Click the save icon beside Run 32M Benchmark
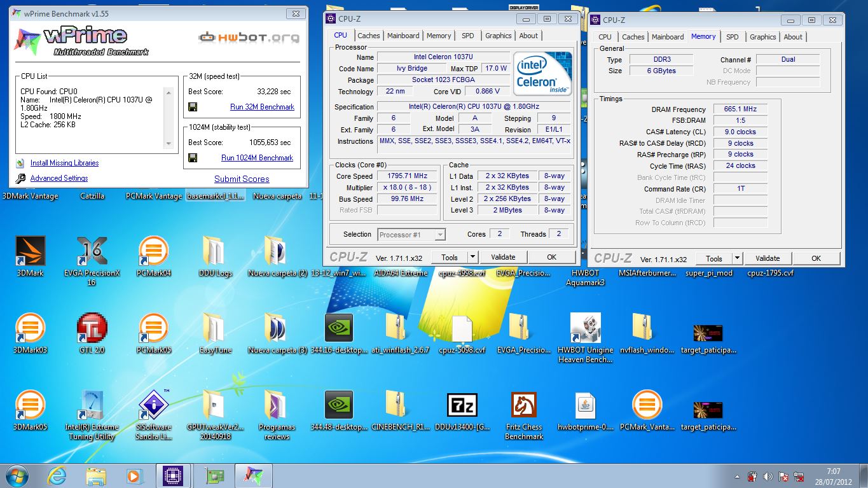The width and height of the screenshot is (868, 488). 193,107
